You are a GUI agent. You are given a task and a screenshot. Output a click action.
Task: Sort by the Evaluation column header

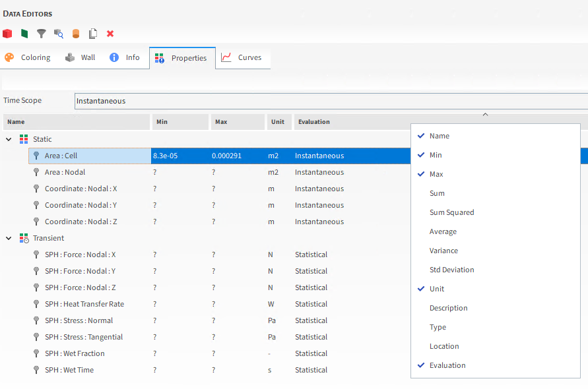(352, 122)
